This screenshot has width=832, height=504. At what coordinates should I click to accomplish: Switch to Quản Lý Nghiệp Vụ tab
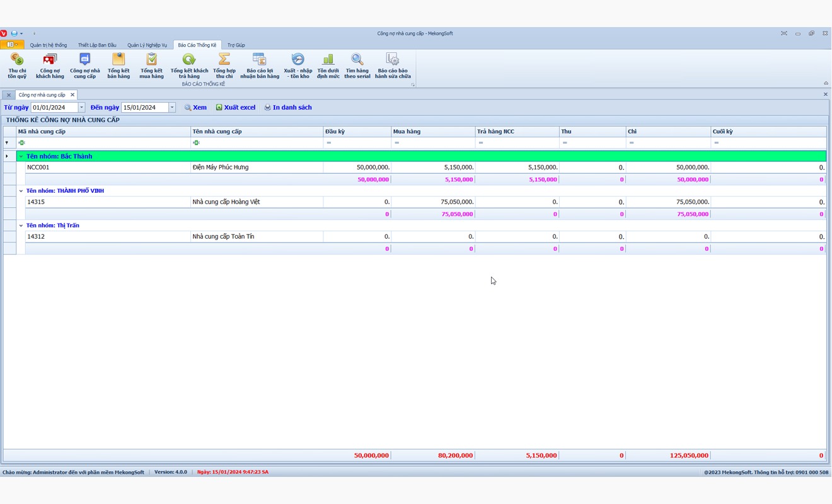pos(147,45)
